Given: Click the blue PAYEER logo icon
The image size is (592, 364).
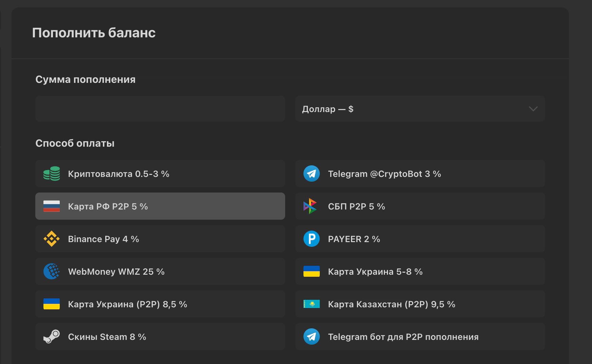Looking at the screenshot, I should click(311, 239).
